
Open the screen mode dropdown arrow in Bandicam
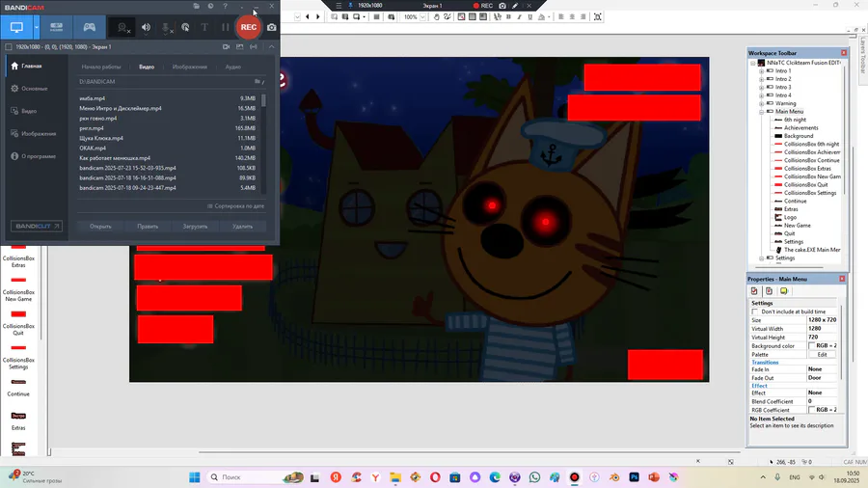(x=37, y=27)
